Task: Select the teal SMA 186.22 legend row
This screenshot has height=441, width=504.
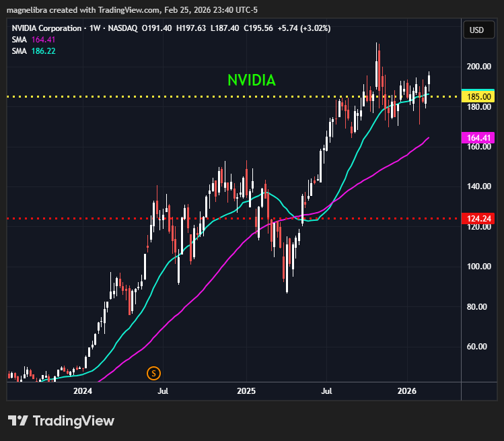Action: [34, 51]
